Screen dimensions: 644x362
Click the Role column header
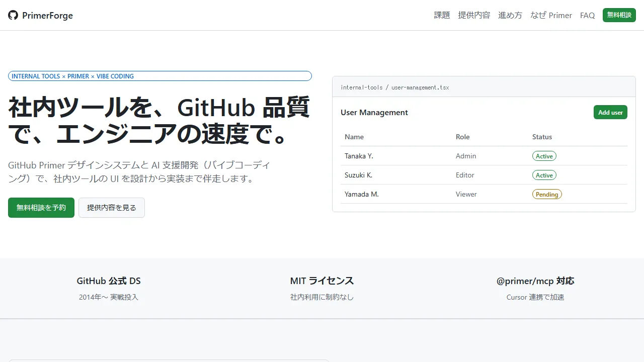pos(462,137)
